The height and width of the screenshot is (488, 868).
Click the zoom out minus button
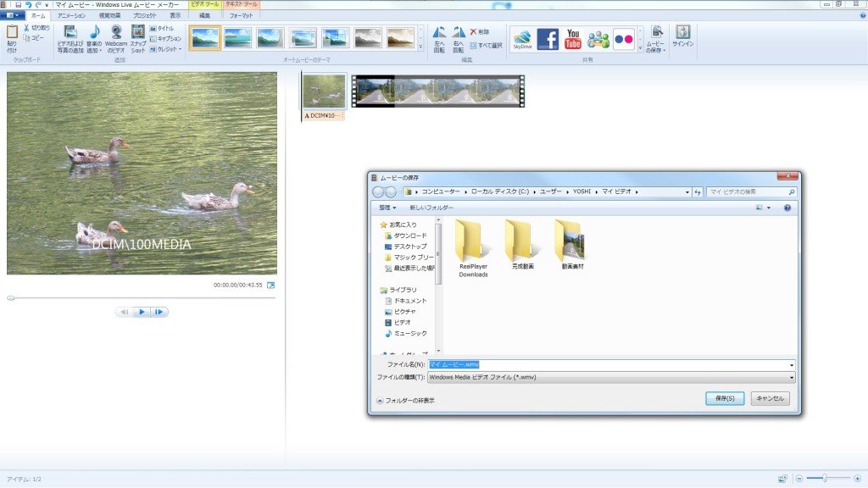pyautogui.click(x=798, y=479)
